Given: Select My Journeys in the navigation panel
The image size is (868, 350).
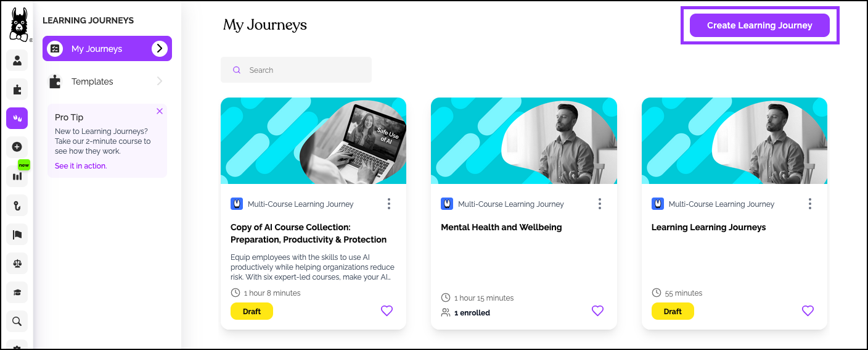Looking at the screenshot, I should point(97,49).
